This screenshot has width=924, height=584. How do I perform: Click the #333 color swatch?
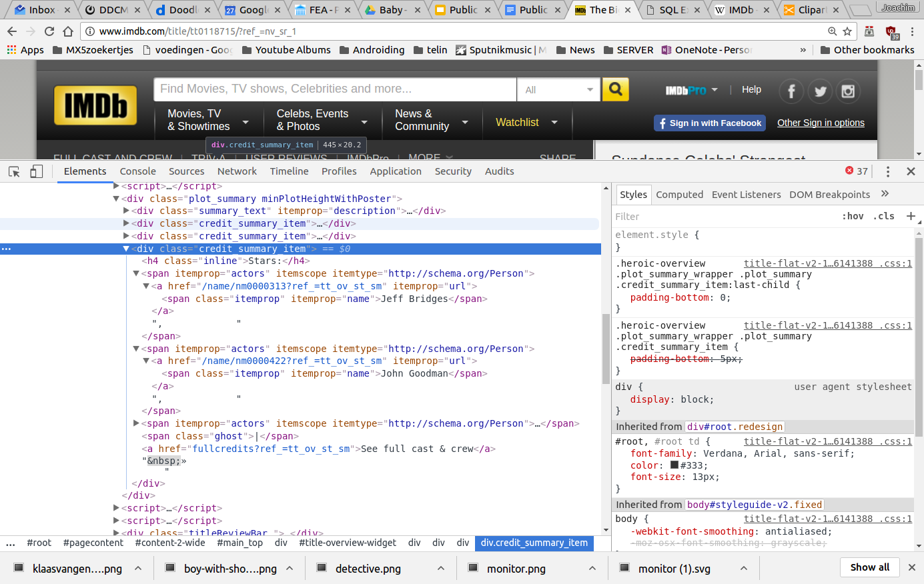(674, 465)
